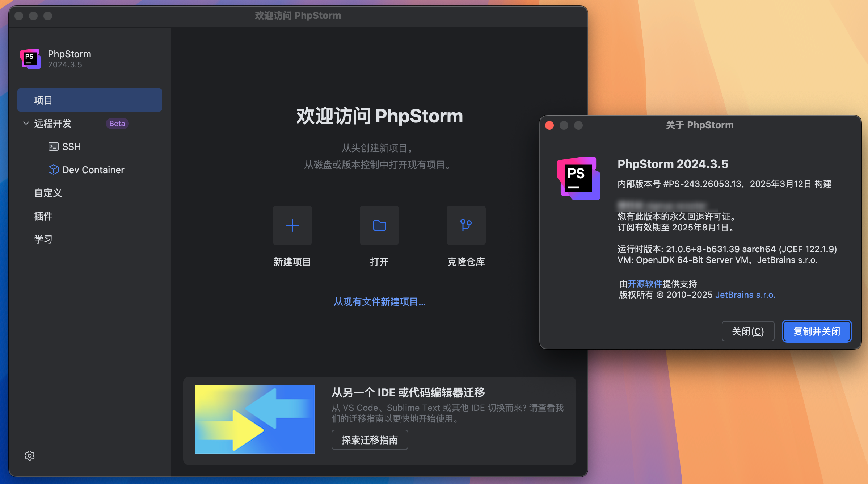
Task: Click 您有此版本的永久回退许可证 text
Action: click(677, 216)
